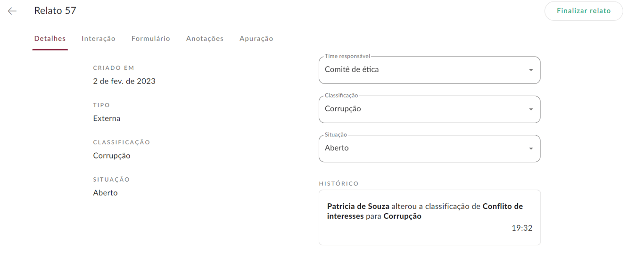
Task: Go back using the left arrow icon
Action: click(12, 11)
